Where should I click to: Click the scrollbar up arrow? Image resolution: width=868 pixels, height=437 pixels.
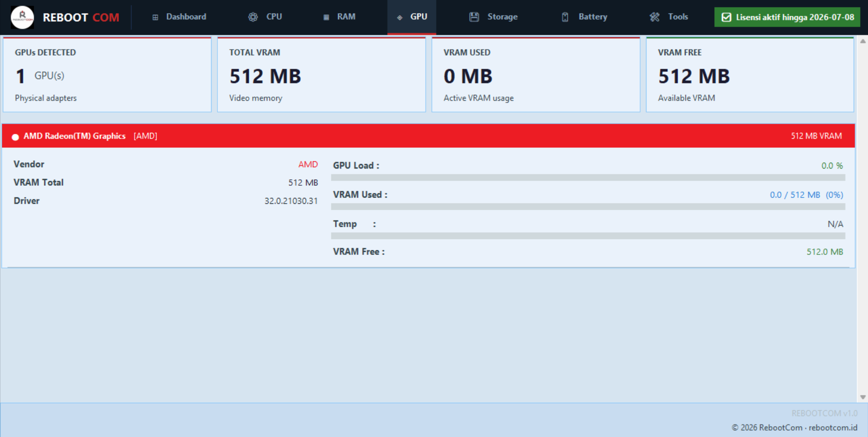863,41
